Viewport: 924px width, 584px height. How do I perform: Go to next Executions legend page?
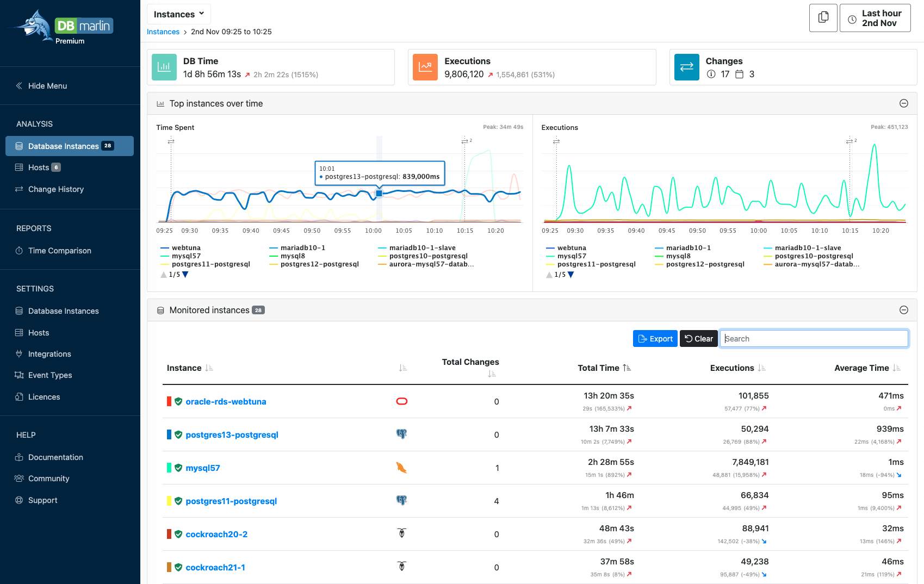pos(571,275)
